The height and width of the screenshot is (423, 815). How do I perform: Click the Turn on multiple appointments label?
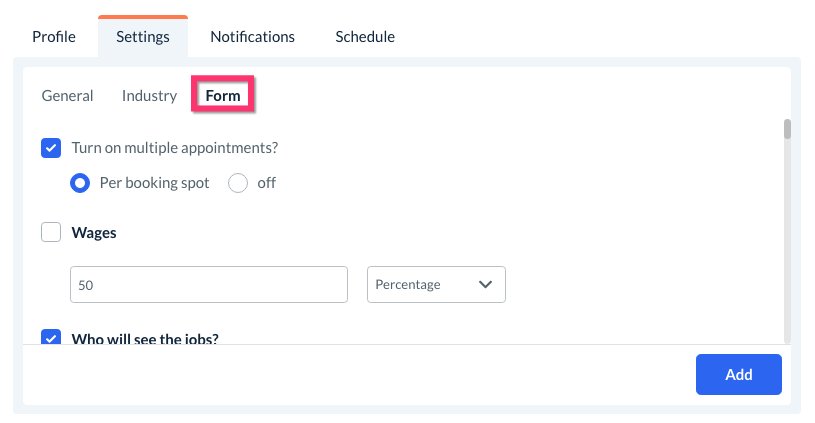pyautogui.click(x=174, y=148)
